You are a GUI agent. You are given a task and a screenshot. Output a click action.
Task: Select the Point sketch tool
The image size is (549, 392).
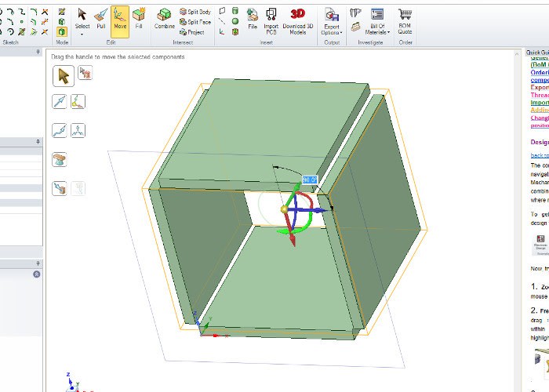tap(22, 22)
